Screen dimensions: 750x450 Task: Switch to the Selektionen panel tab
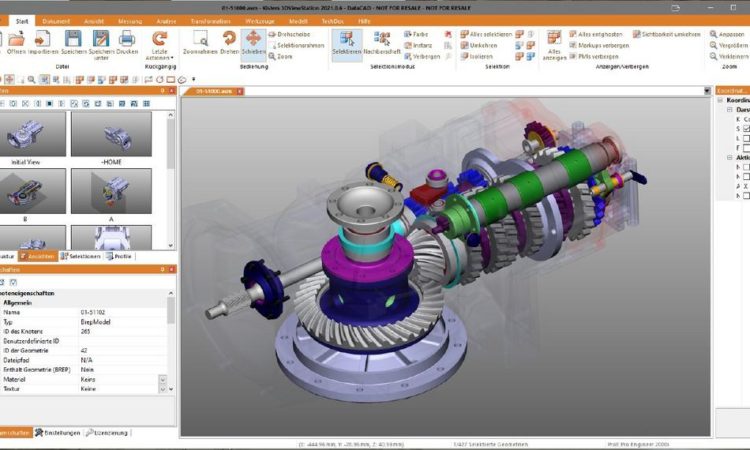80,256
